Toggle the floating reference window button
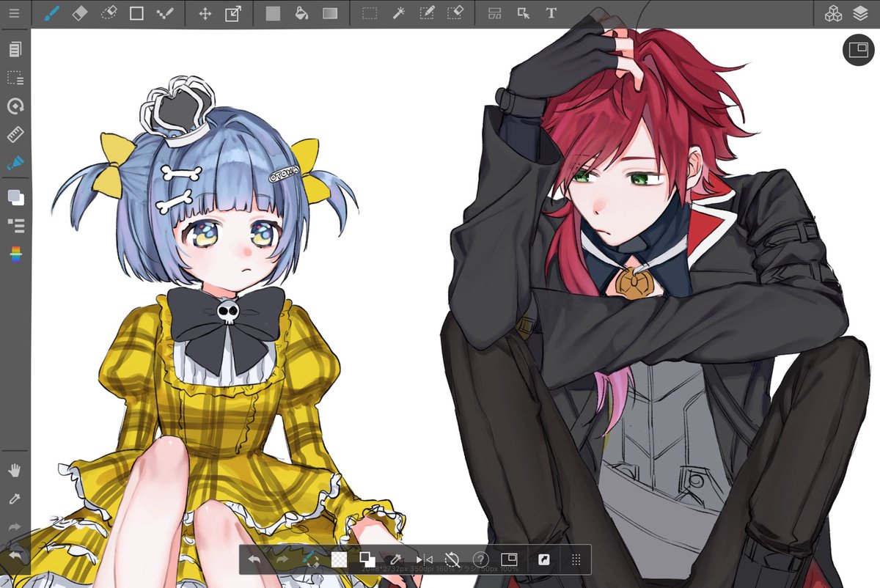The image size is (880, 588). (x=858, y=49)
